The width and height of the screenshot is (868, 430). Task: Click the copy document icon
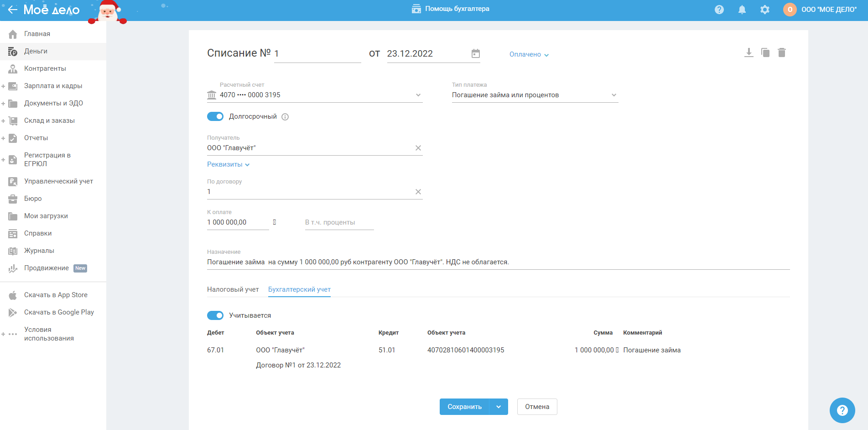click(x=765, y=53)
